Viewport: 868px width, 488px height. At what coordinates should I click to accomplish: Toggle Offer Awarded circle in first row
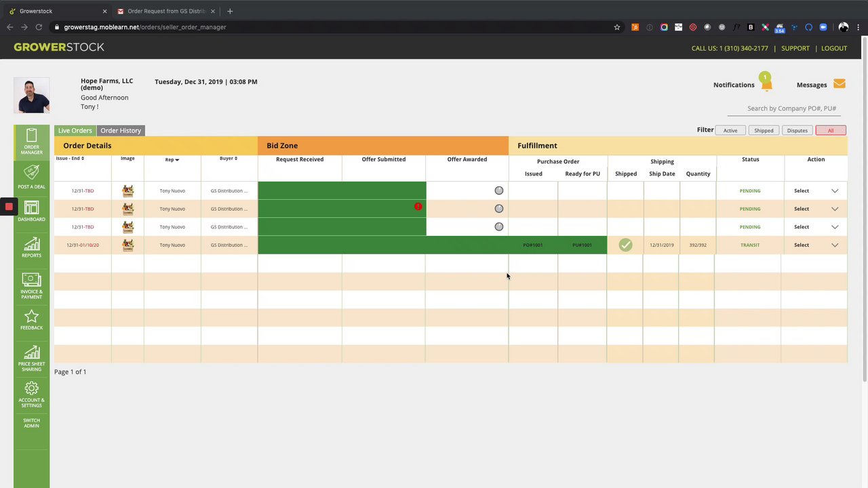pos(499,190)
